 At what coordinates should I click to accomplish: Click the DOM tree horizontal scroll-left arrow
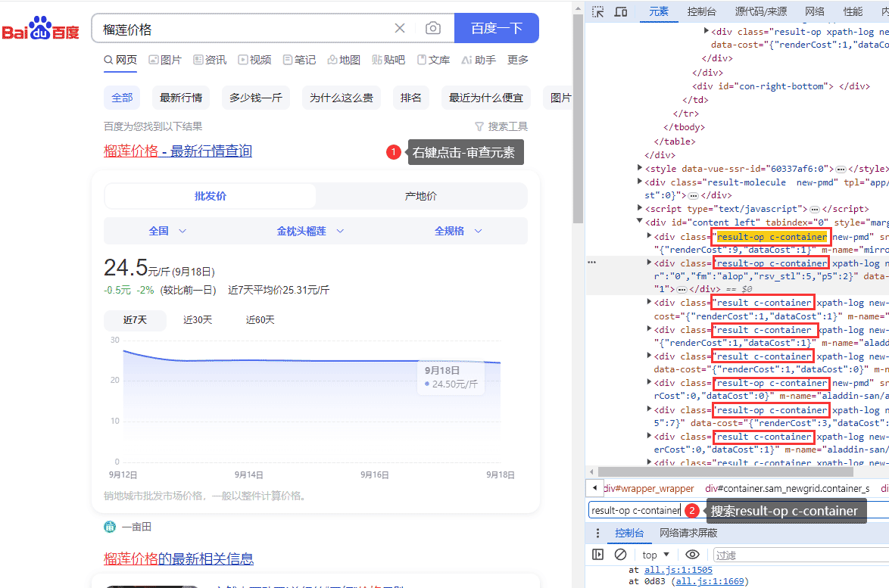pos(592,471)
